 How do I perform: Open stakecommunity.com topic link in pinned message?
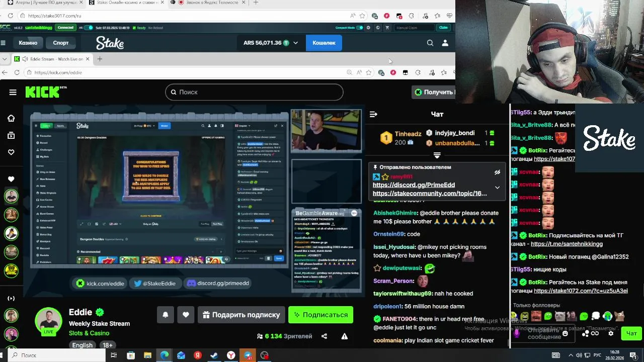tap(430, 193)
